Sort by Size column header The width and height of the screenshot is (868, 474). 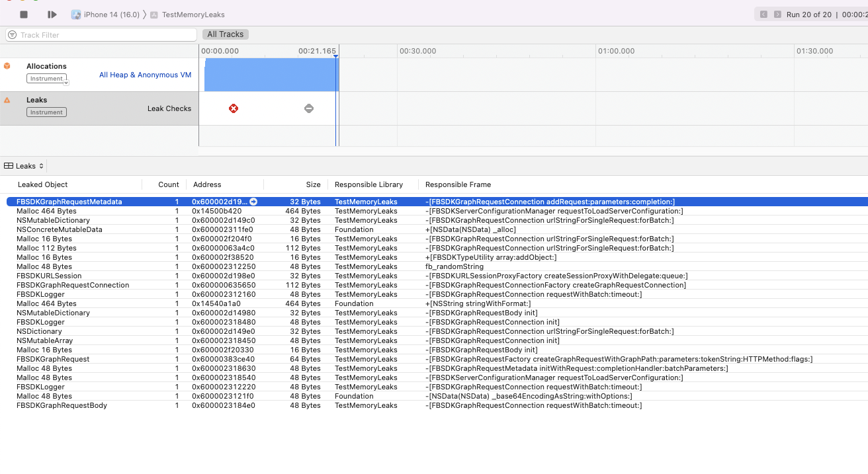pos(313,184)
